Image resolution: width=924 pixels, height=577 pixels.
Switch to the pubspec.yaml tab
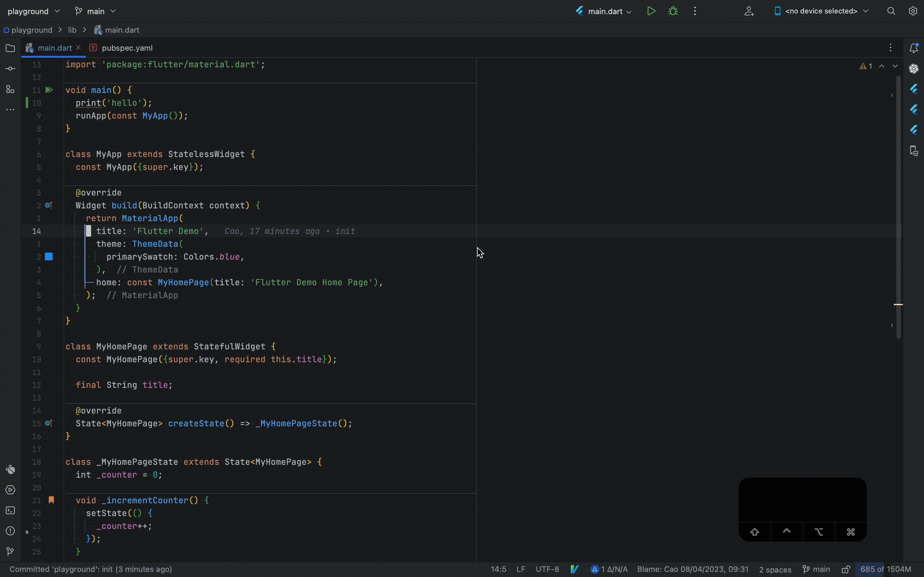pyautogui.click(x=127, y=48)
